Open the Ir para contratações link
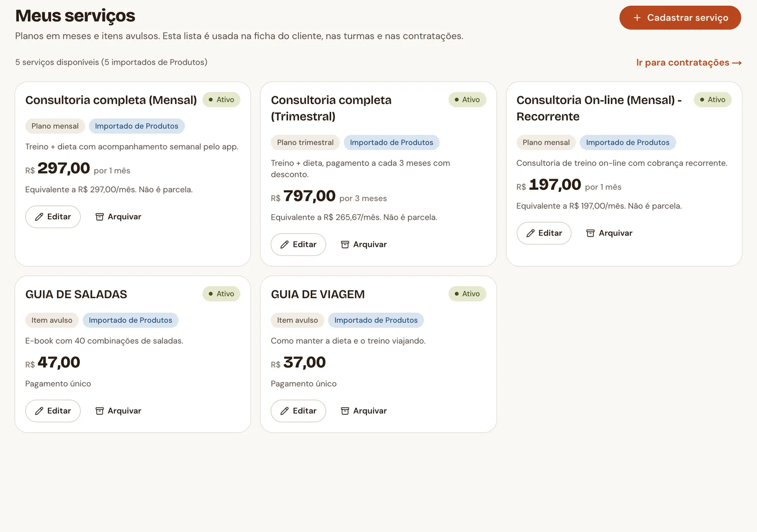This screenshot has height=532, width=757. (x=688, y=62)
